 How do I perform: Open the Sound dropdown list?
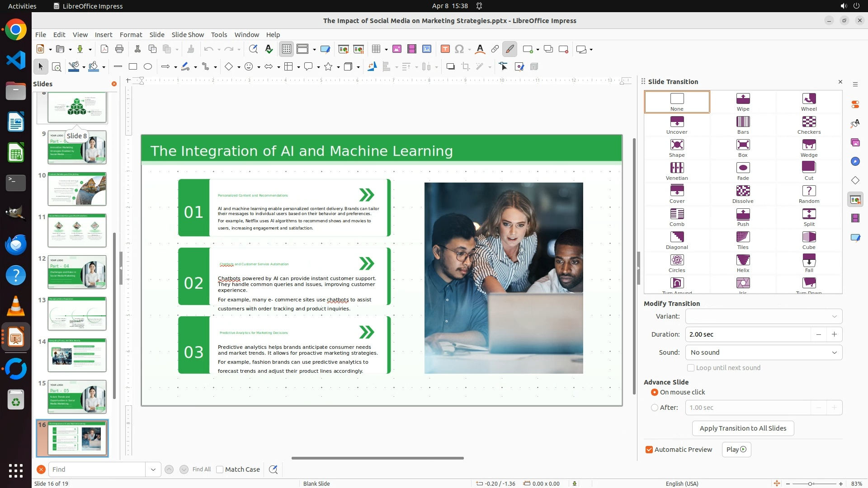tap(834, 352)
